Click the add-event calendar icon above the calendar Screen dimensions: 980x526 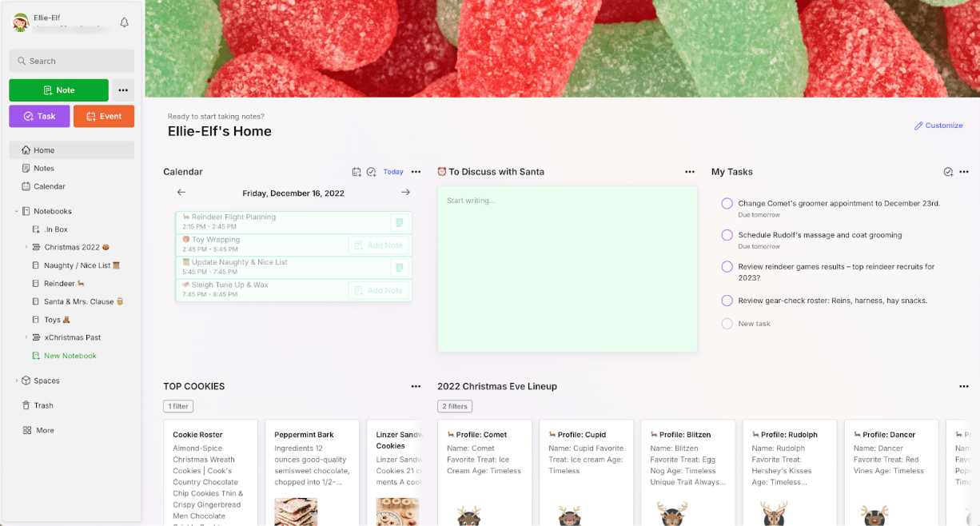point(357,171)
